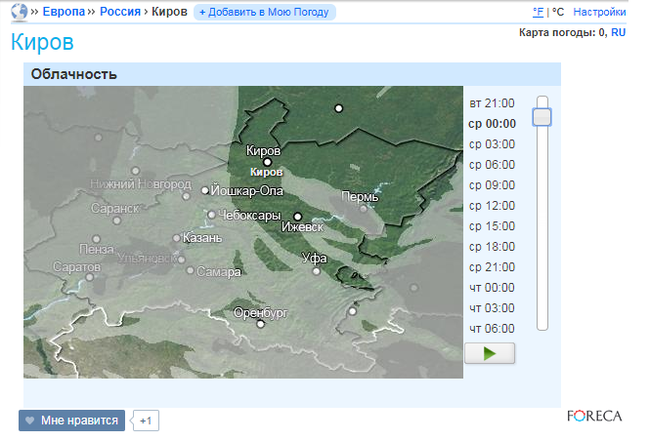Image resolution: width=650 pixels, height=441 pixels.
Task: Select the ср 12:00 time step
Action: 492,206
